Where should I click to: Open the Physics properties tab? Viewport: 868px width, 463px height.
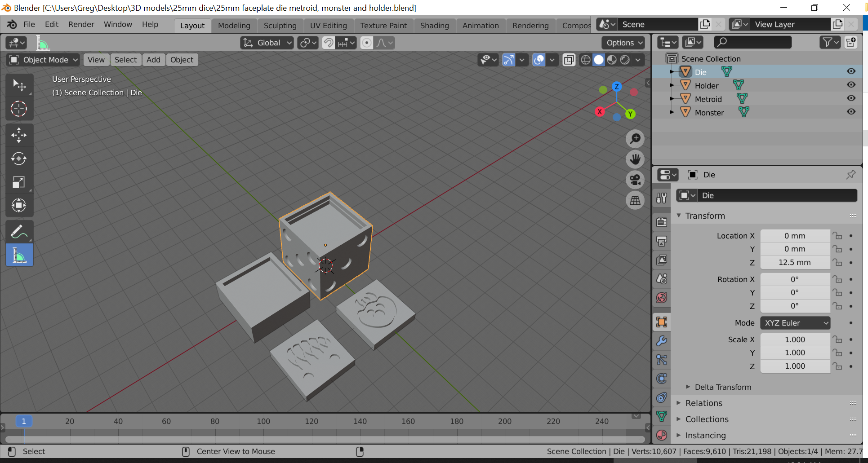coord(661,379)
